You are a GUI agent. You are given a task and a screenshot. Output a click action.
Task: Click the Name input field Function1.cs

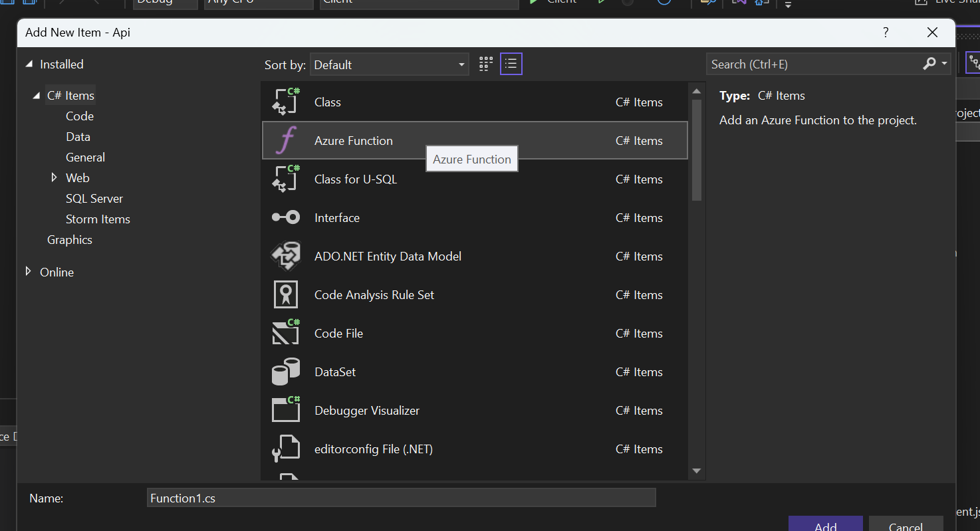[402, 498]
